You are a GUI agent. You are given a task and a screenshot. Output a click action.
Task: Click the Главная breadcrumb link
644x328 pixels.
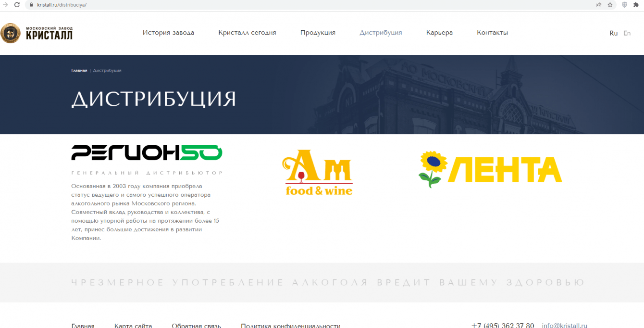click(79, 70)
